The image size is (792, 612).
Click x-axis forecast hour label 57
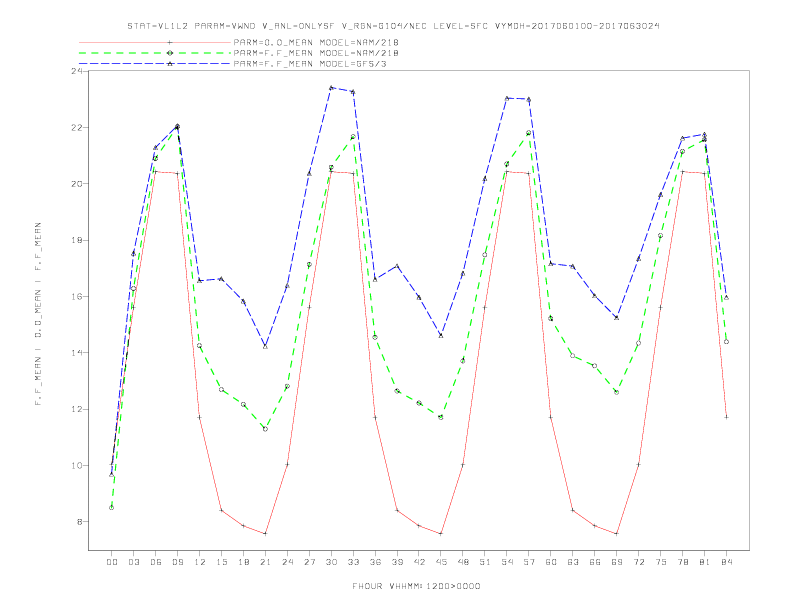click(x=529, y=562)
